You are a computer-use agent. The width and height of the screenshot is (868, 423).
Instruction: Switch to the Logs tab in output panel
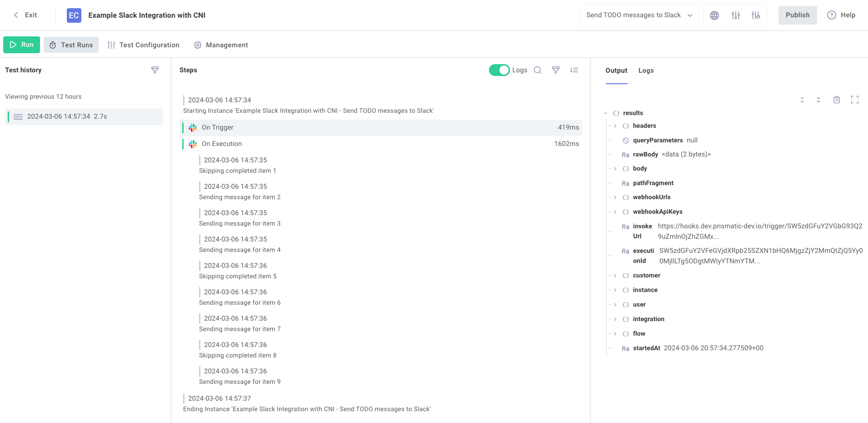[646, 70]
